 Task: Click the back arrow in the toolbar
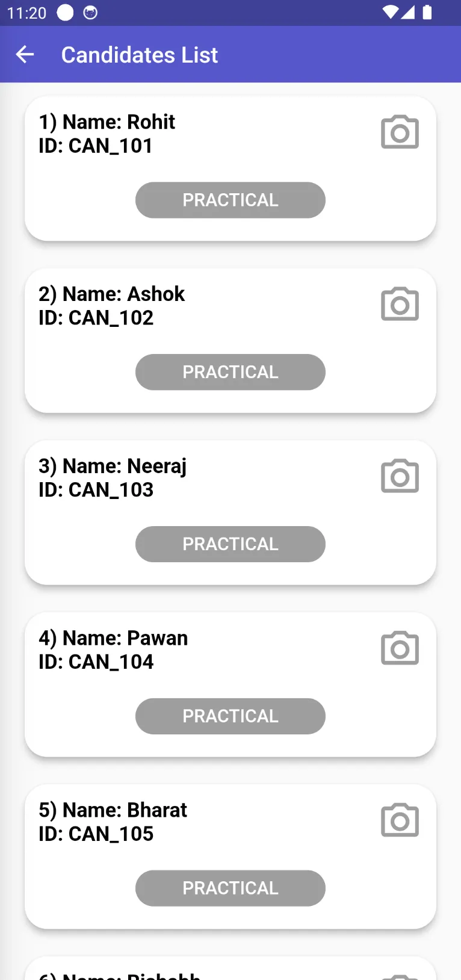coord(25,54)
